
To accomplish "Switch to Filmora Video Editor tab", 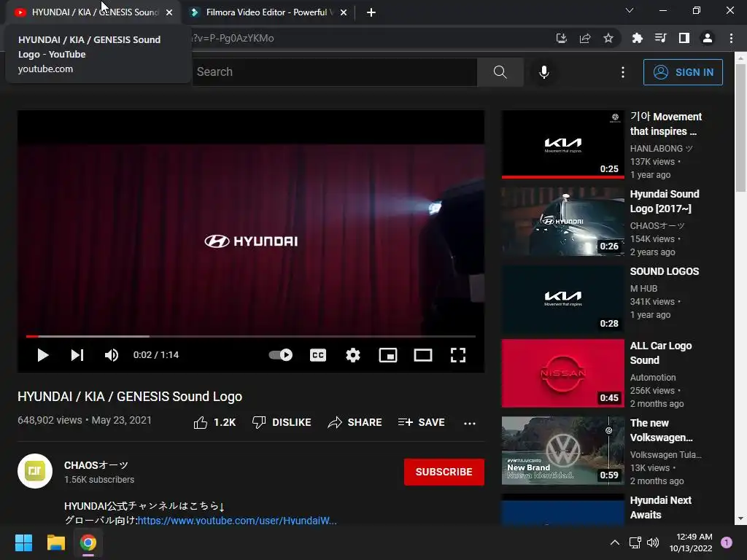I will coord(269,12).
